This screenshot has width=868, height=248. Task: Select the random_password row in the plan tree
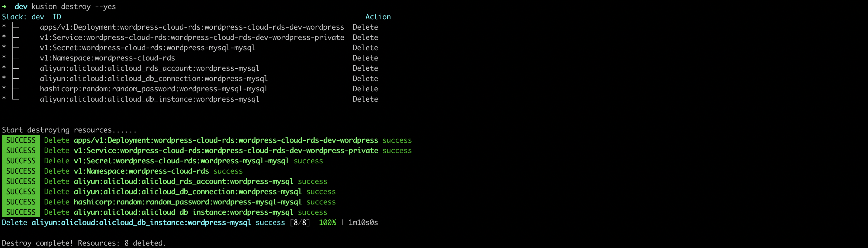point(154,89)
